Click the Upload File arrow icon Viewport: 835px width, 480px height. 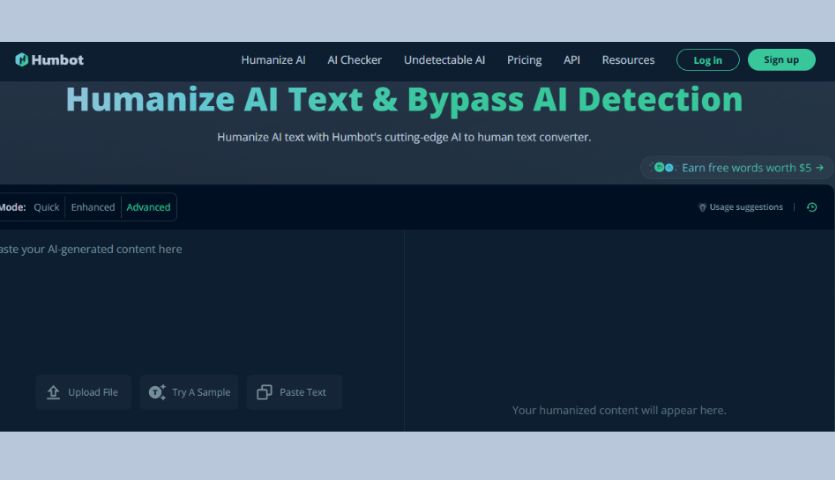coord(53,392)
